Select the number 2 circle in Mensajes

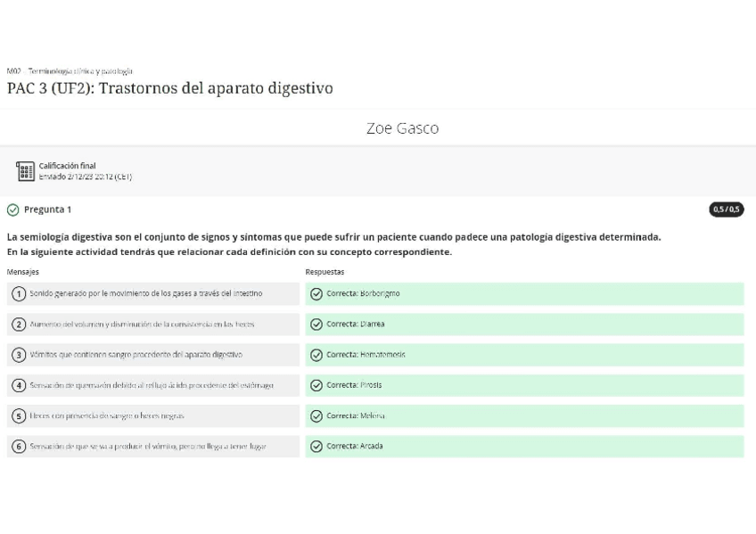click(19, 325)
